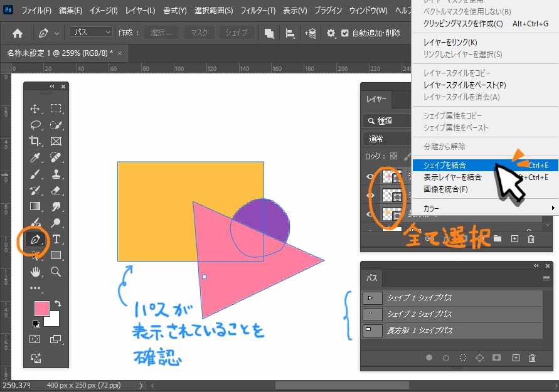Click the Eyedropper tool

click(x=35, y=157)
